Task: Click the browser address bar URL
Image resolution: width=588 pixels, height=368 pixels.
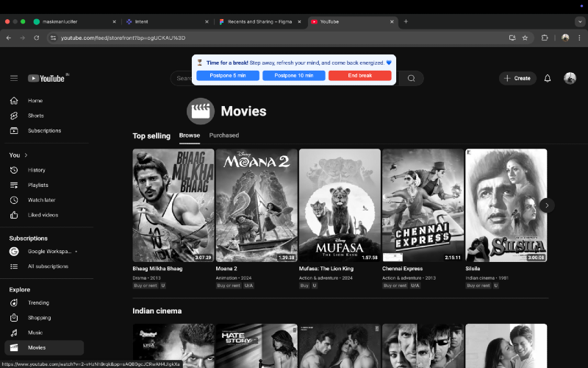Action: point(123,38)
